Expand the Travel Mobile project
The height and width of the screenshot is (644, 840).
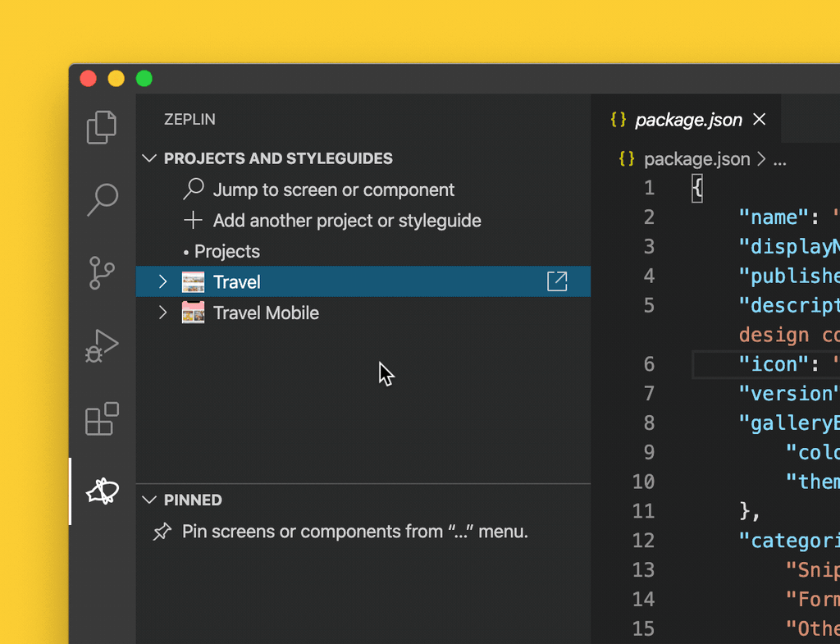(162, 313)
